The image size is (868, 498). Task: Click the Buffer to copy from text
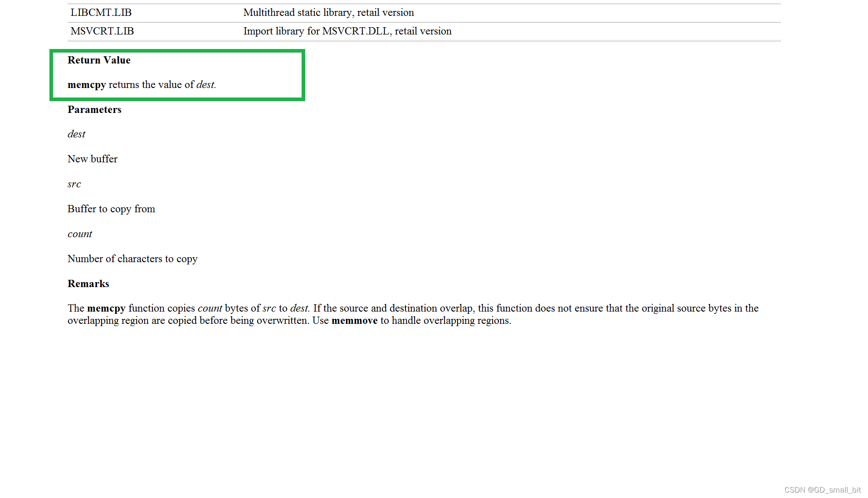point(111,209)
